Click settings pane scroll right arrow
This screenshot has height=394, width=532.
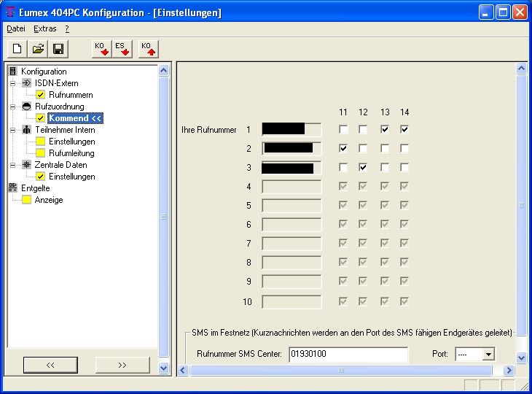(509, 370)
